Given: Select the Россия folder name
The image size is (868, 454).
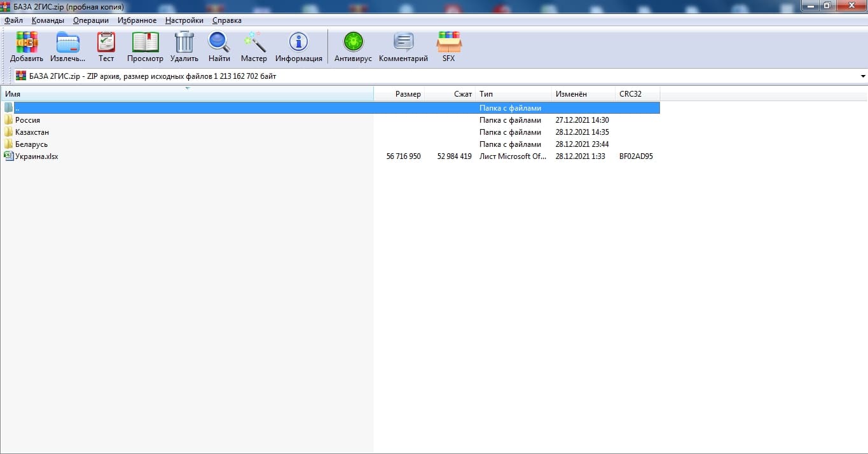Looking at the screenshot, I should click(x=27, y=120).
